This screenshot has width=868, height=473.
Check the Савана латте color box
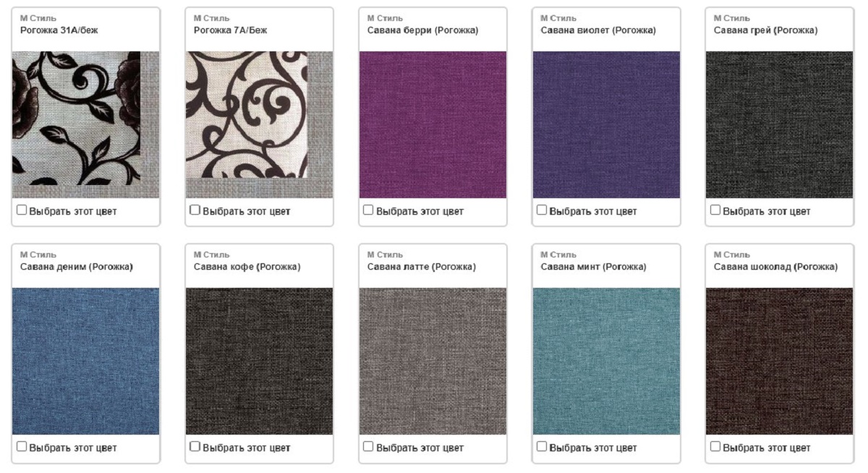tap(368, 447)
